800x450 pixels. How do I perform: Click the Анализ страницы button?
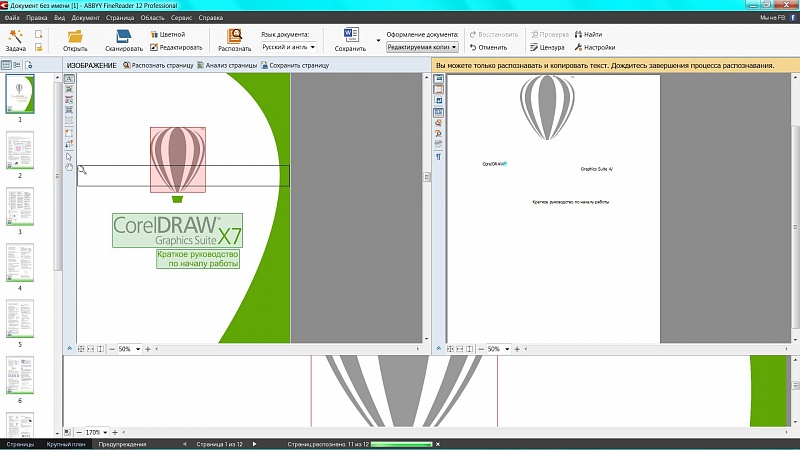pos(227,65)
